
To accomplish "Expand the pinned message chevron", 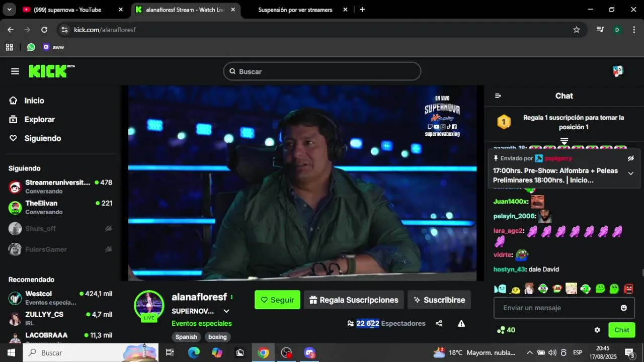I will pyautogui.click(x=631, y=173).
